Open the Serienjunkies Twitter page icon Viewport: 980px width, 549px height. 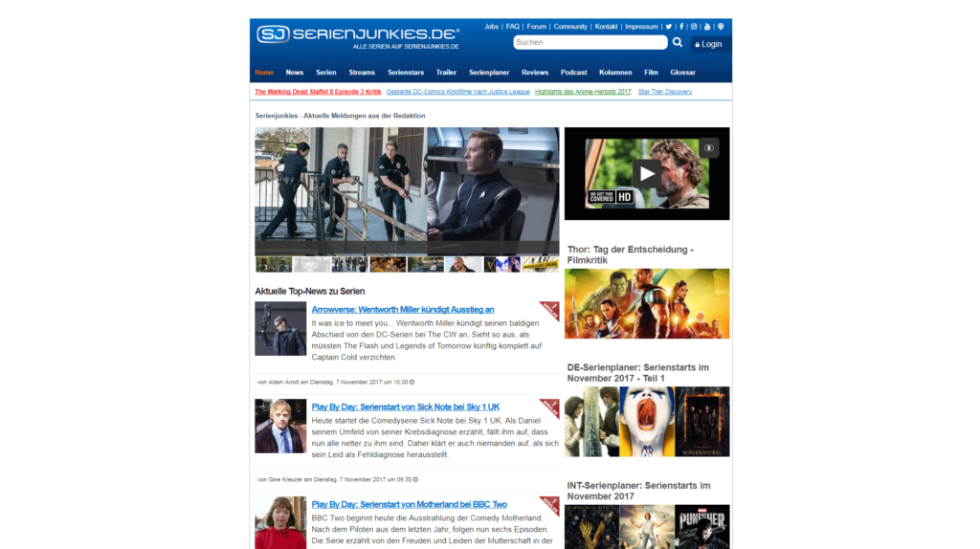[x=669, y=27]
